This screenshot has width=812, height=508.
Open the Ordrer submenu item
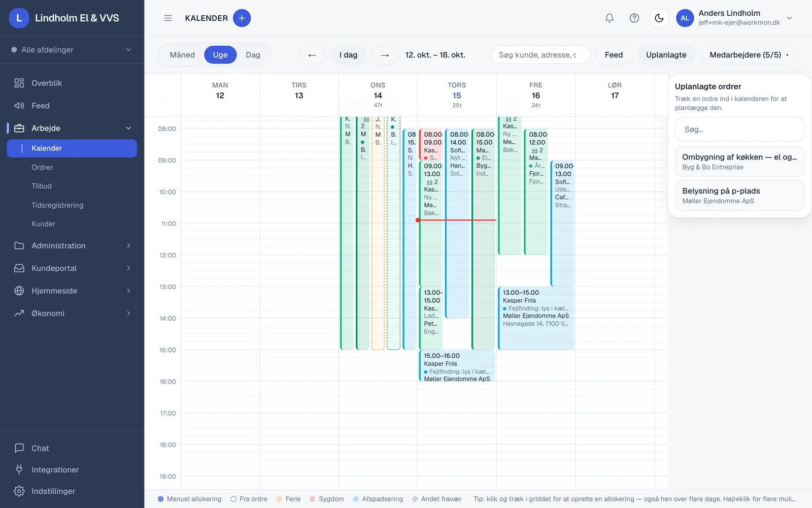click(x=42, y=167)
